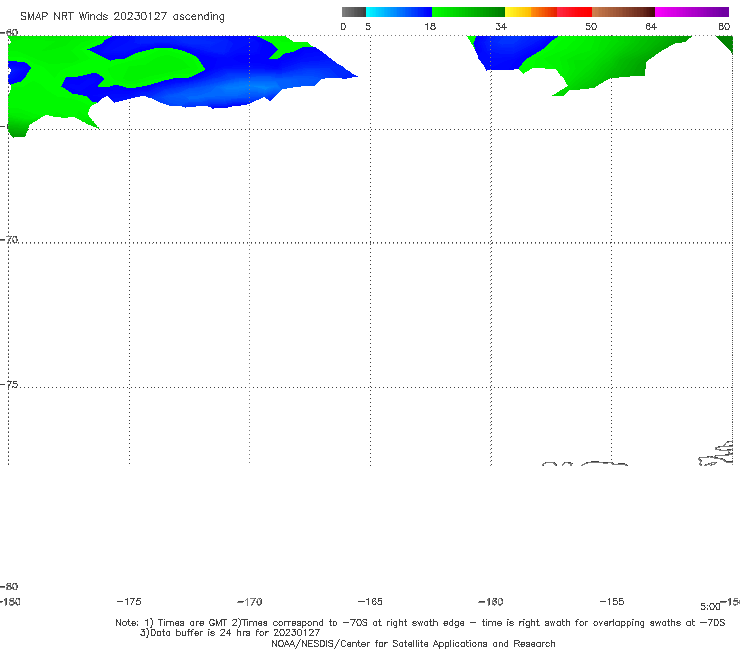The height and width of the screenshot is (650, 740).
Task: Click the gray 0-5 segment of the colorbar
Action: 354,12
